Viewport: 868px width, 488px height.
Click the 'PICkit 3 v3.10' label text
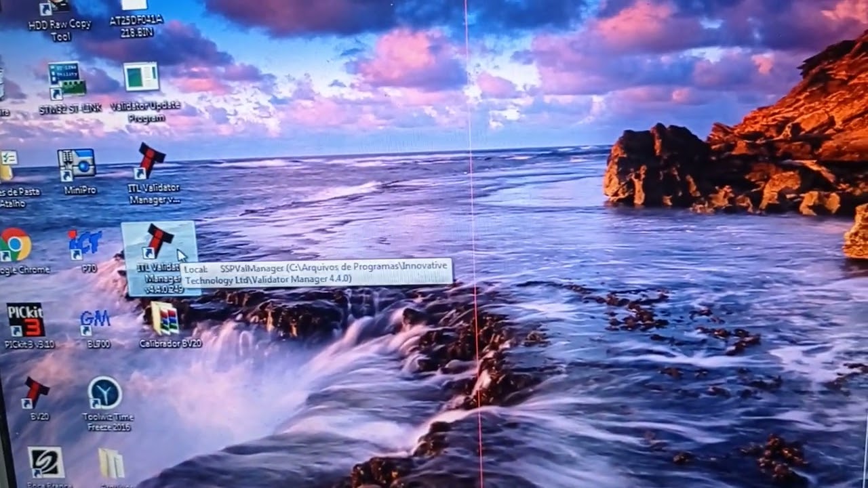click(x=29, y=344)
